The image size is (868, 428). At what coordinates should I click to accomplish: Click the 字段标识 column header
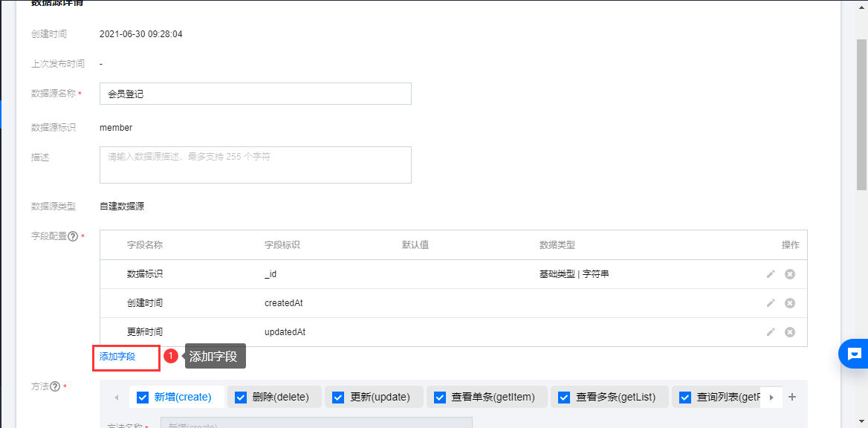[x=282, y=244]
